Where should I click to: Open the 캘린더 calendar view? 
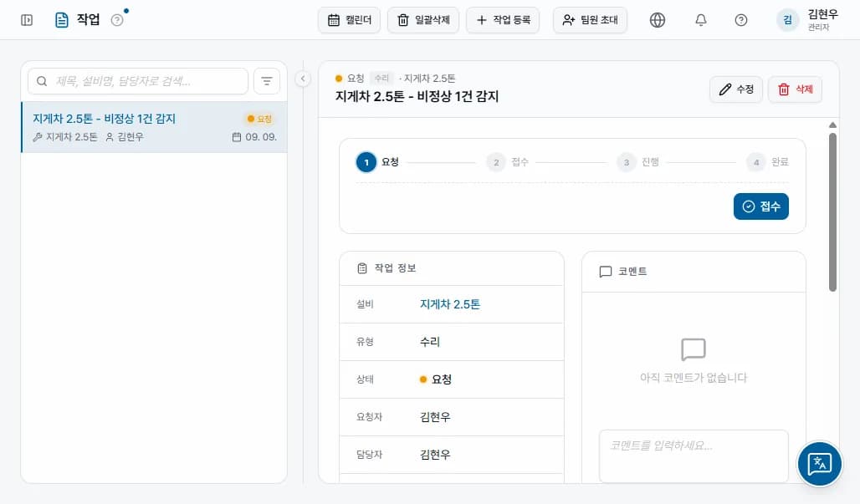coord(349,20)
